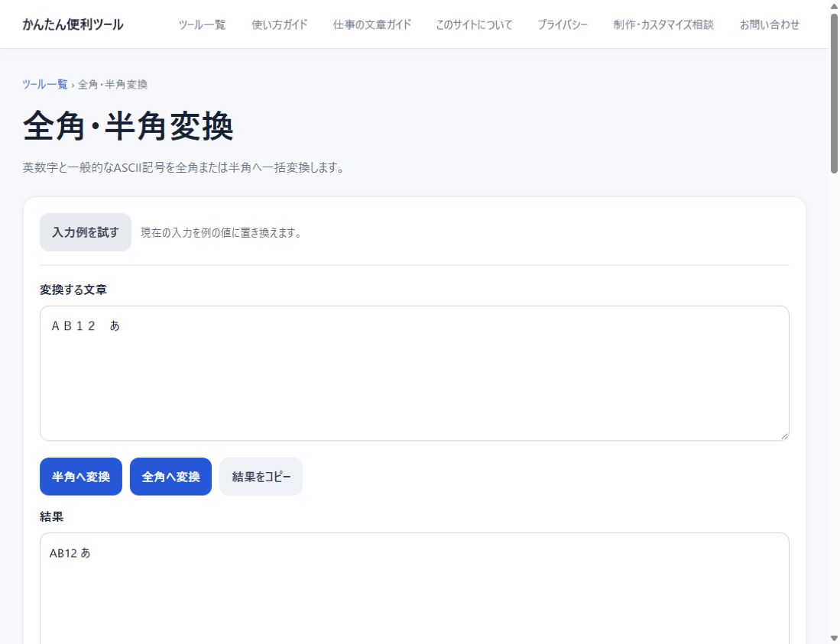840x644 pixels.
Task: Open 仕事の文章ガイド nav item
Action: tap(371, 24)
